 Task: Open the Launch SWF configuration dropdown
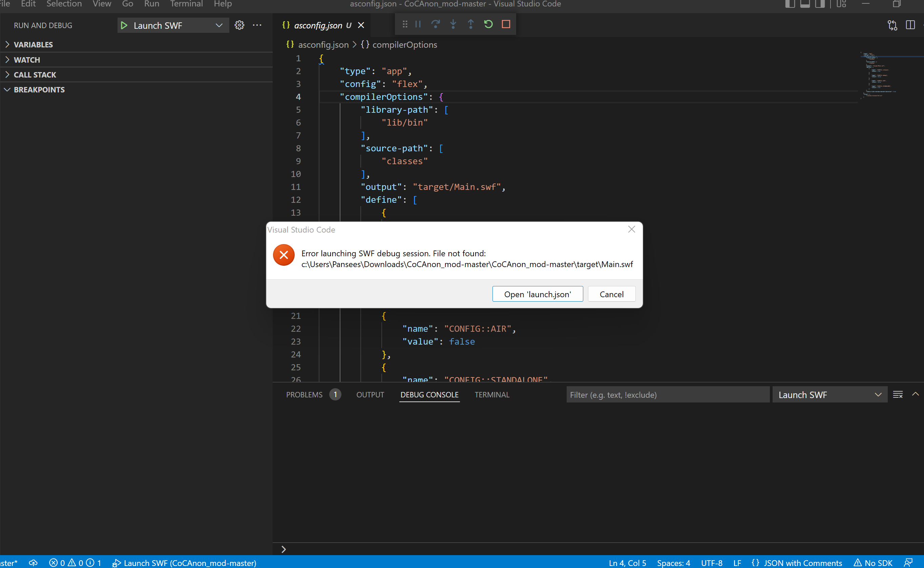pos(219,25)
